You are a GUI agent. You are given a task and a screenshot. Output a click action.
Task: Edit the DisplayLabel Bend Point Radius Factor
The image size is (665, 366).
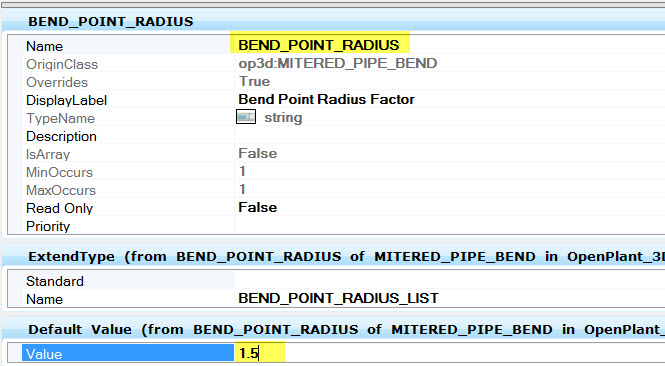coord(326,99)
